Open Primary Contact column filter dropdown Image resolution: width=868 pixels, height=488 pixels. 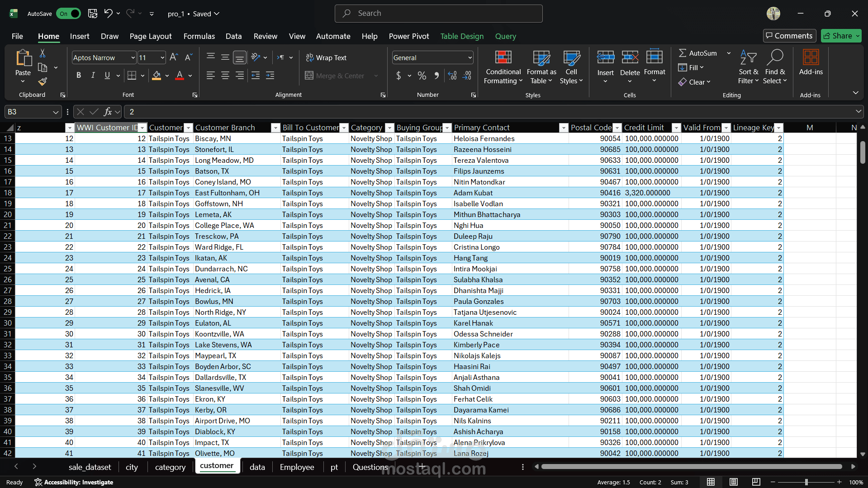(x=564, y=128)
